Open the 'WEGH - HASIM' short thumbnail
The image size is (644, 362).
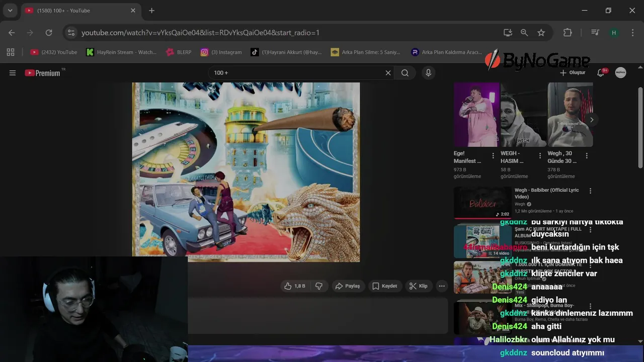(523, 115)
